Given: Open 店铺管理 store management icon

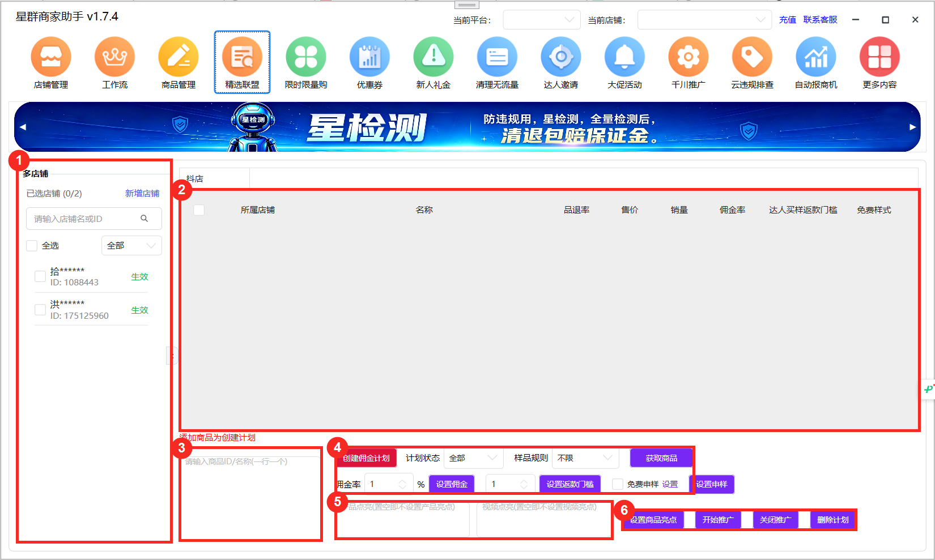Looking at the screenshot, I should click(51, 57).
